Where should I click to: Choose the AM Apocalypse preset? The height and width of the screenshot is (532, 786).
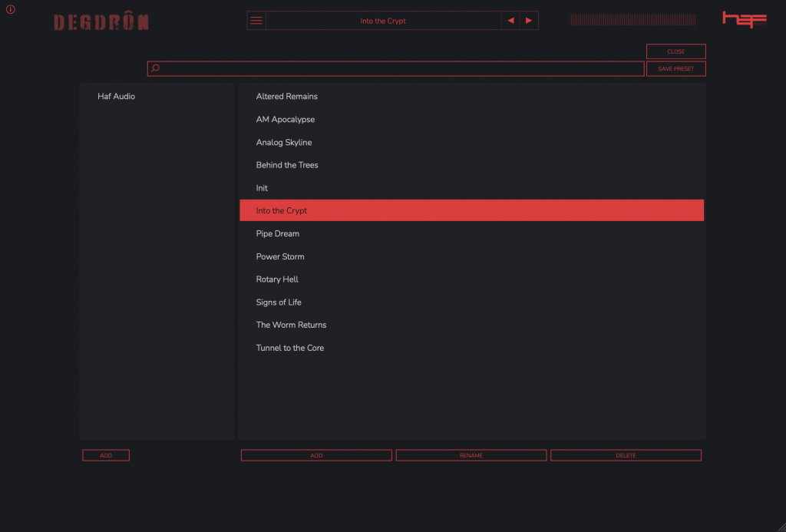tap(286, 120)
